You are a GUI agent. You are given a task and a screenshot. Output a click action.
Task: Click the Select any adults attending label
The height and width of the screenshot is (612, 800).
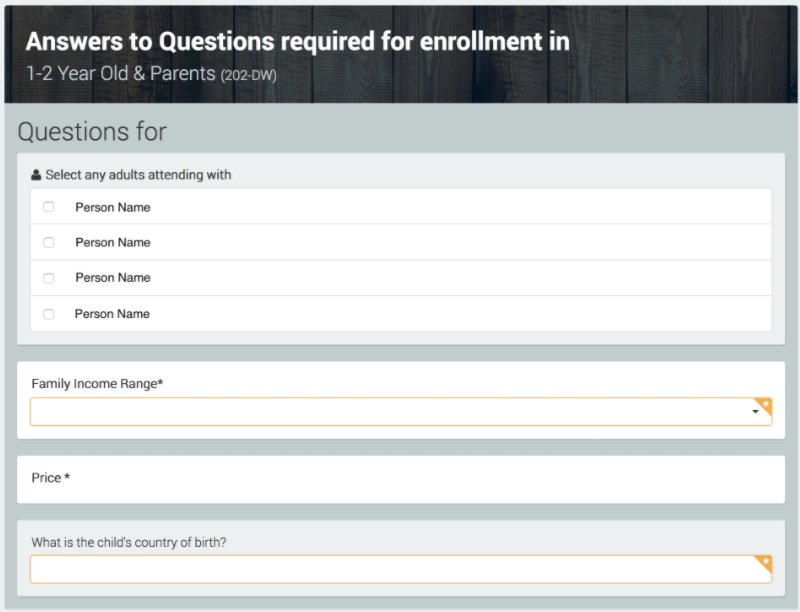click(138, 175)
